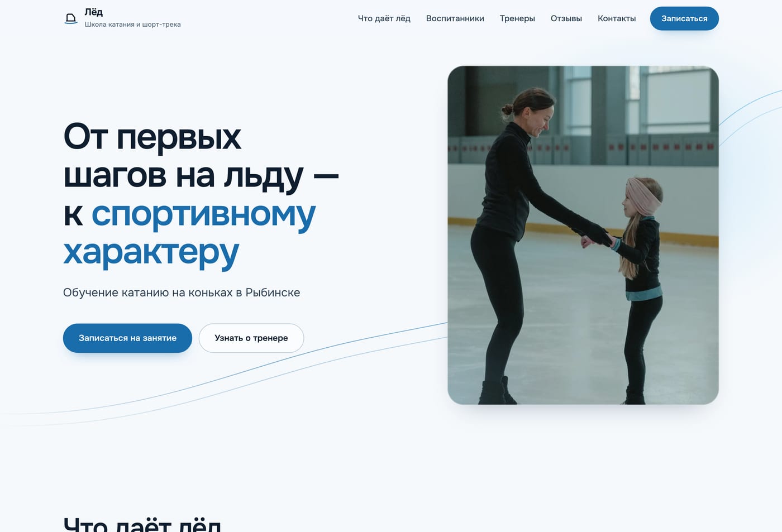This screenshot has height=532, width=782.
Task: Navigate to the Тренеры section
Action: tap(517, 18)
